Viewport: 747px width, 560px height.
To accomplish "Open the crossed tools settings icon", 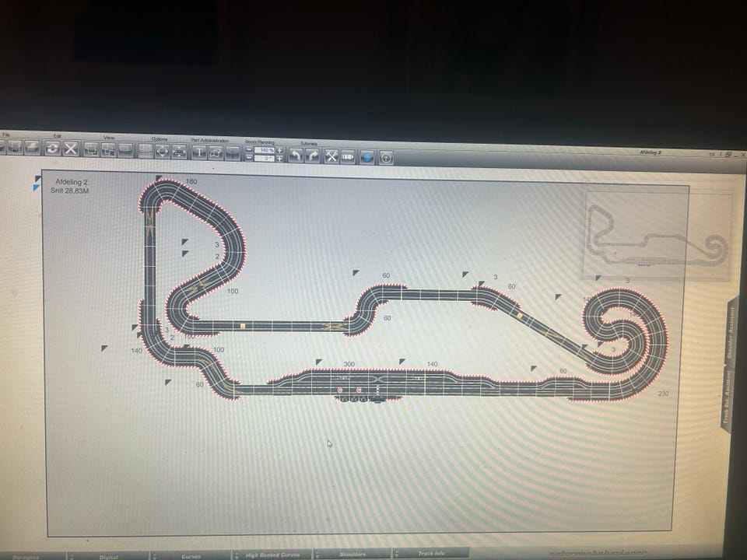I will pyautogui.click(x=331, y=156).
